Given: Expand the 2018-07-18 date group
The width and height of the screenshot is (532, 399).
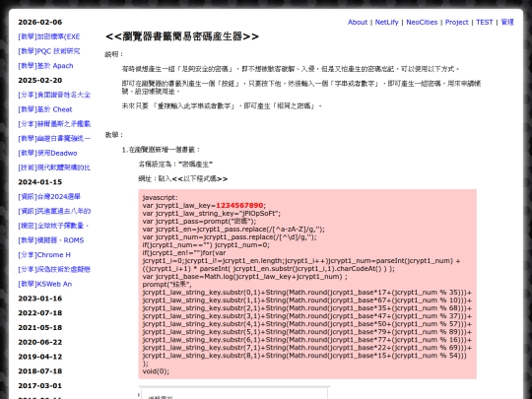Looking at the screenshot, I should coord(40,371).
